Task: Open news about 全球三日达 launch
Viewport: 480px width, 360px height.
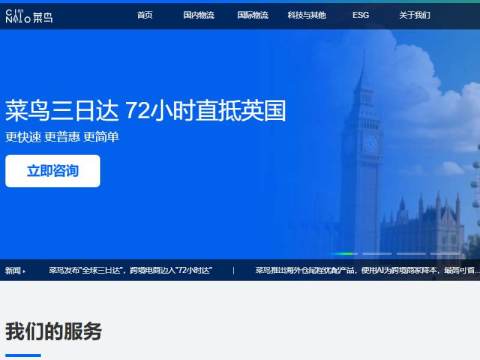Action: click(x=130, y=270)
